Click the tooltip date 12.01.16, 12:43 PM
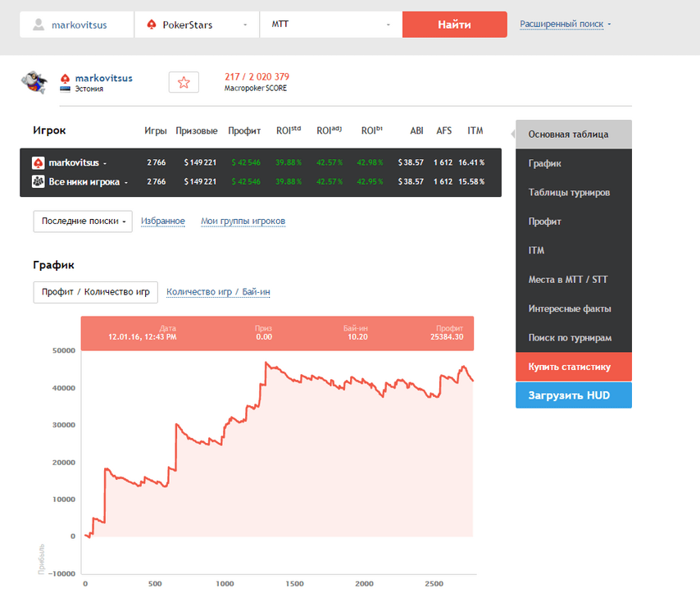Image resolution: width=700 pixels, height=589 pixels. [x=143, y=337]
